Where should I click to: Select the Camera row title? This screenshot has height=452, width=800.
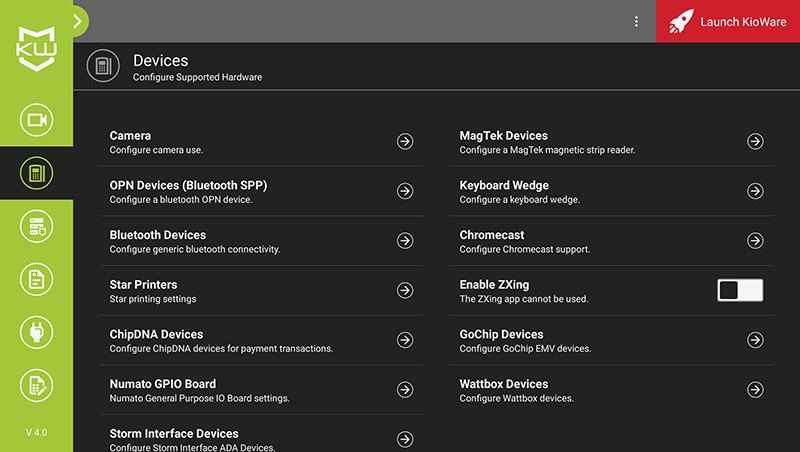[x=130, y=136]
